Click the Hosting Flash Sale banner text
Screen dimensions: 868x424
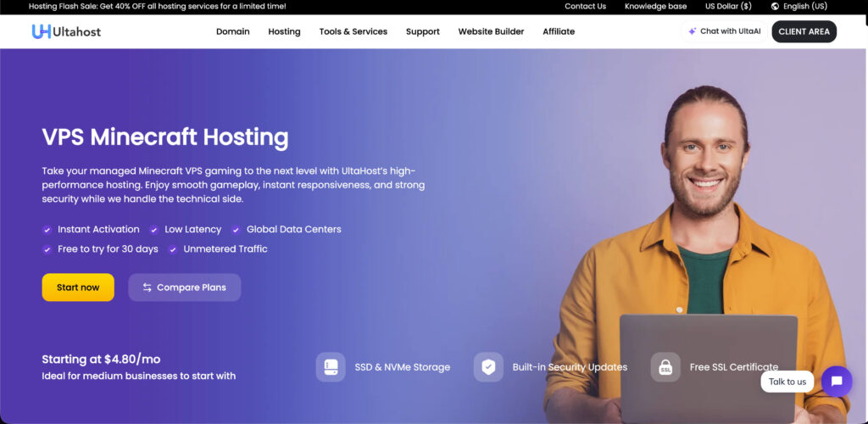(x=157, y=7)
